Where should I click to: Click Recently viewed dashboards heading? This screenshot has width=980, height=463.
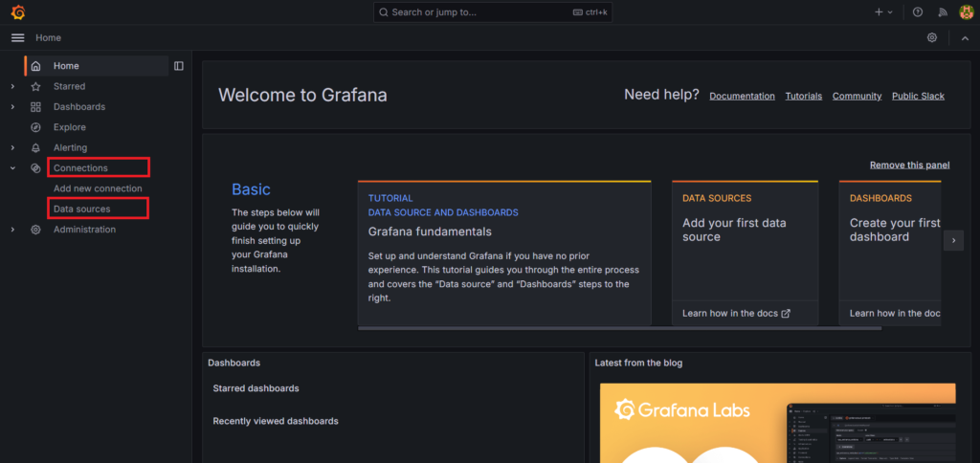click(x=276, y=421)
